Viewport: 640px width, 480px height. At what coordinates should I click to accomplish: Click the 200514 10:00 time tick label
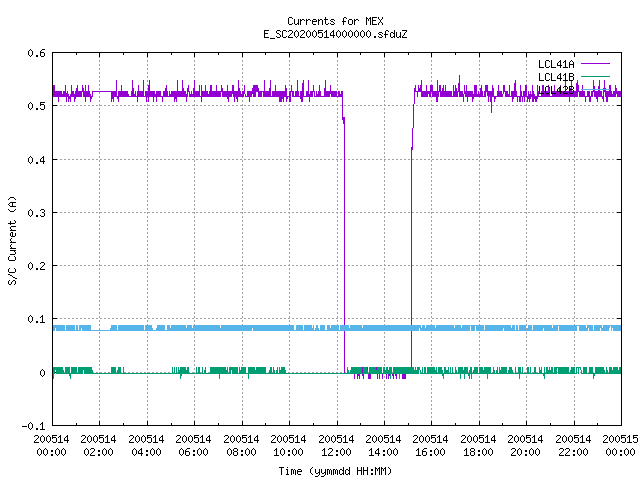[x=288, y=445]
